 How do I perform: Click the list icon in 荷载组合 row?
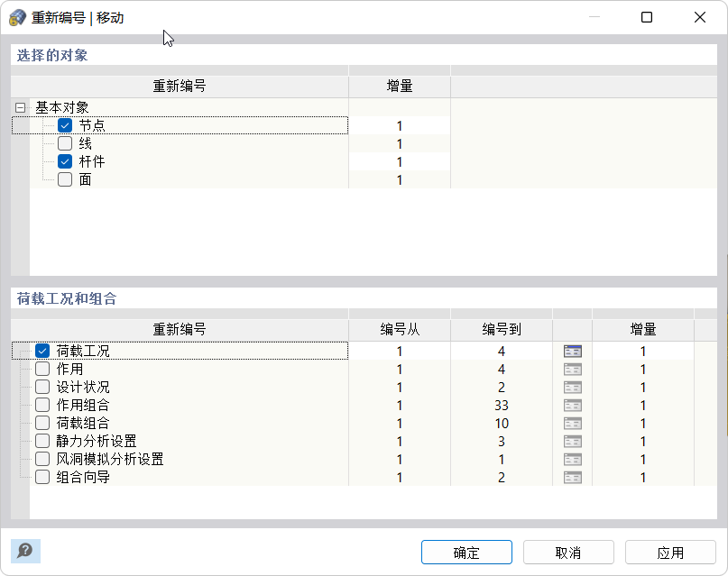pyautogui.click(x=572, y=424)
